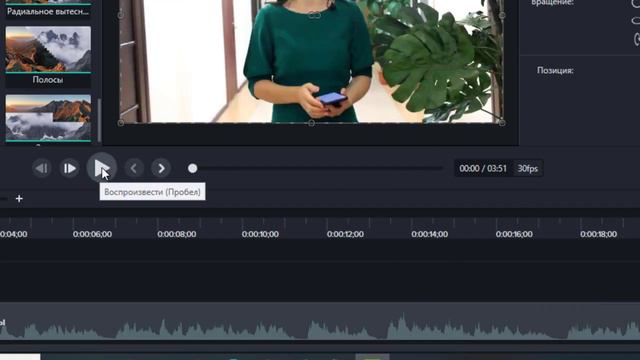
Task: Select the Полосы transition thumbnail
Action: pyautogui.click(x=48, y=49)
